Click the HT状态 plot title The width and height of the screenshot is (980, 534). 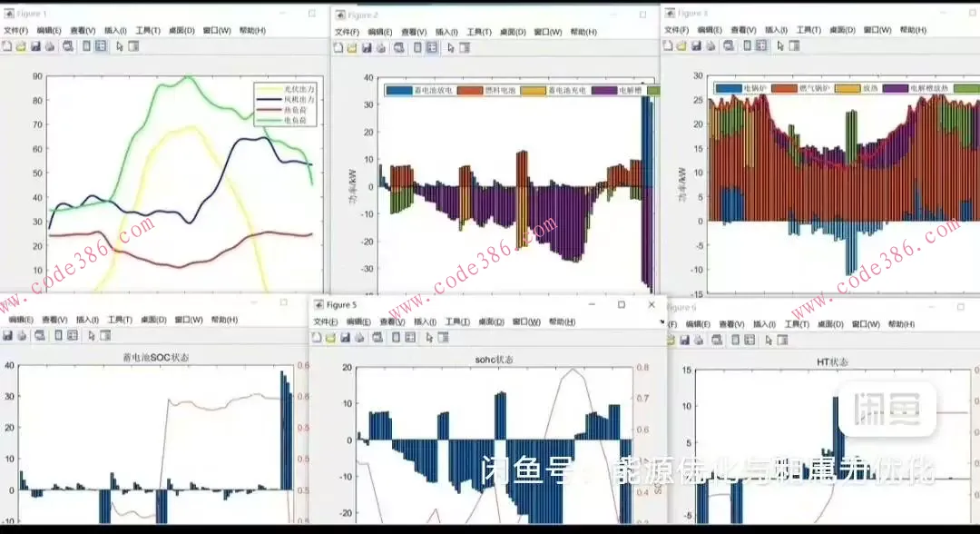click(x=832, y=362)
